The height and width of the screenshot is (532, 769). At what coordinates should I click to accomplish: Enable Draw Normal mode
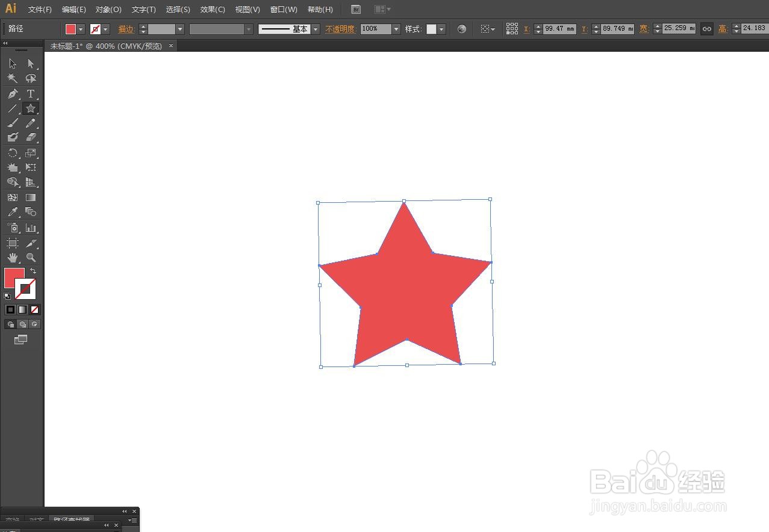click(10, 324)
